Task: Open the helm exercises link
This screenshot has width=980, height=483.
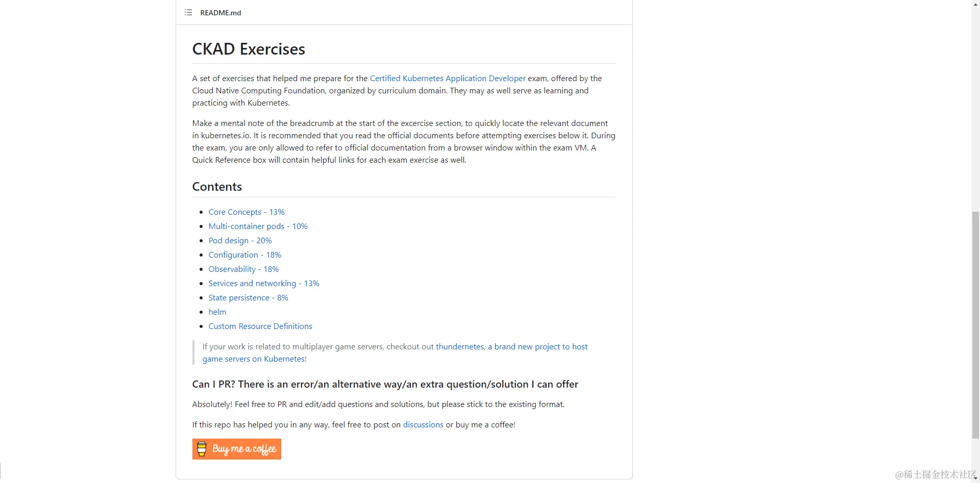Action: 217,312
